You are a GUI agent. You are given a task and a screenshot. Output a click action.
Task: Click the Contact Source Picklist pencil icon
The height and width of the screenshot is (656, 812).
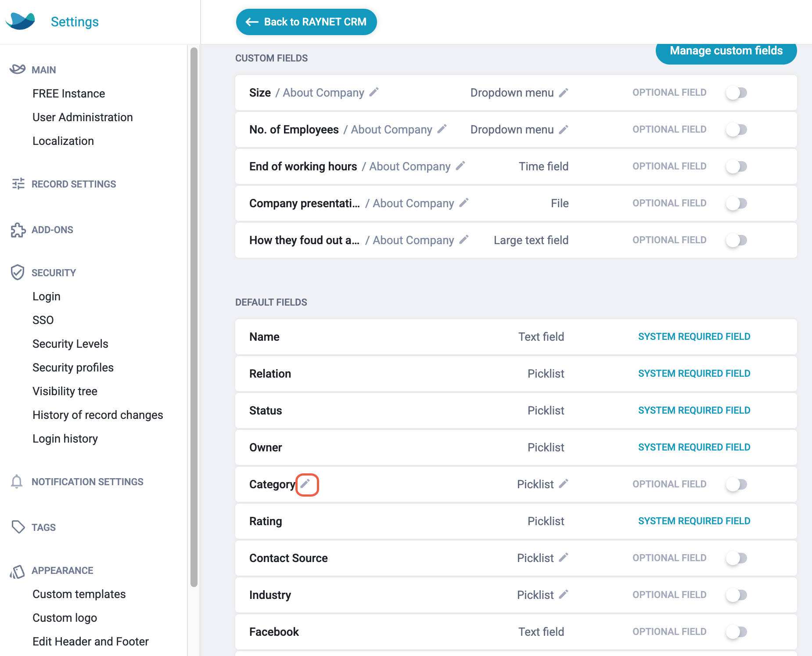564,558
